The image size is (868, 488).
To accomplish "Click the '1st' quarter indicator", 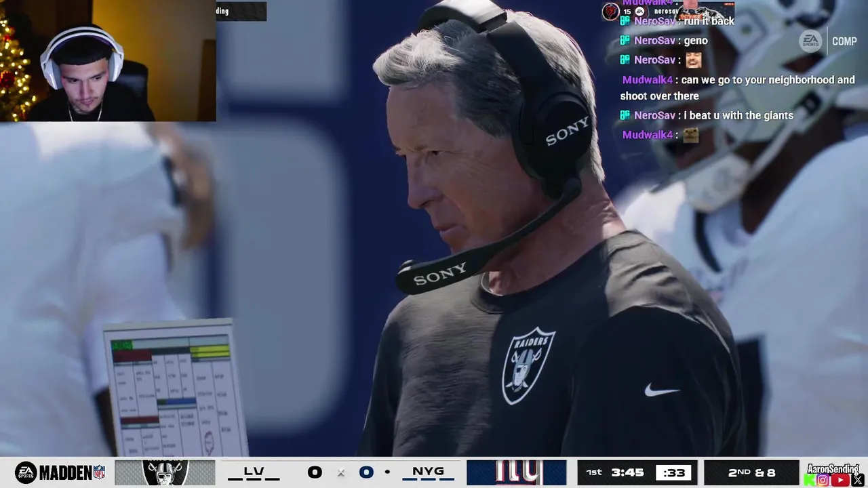I will click(x=594, y=472).
